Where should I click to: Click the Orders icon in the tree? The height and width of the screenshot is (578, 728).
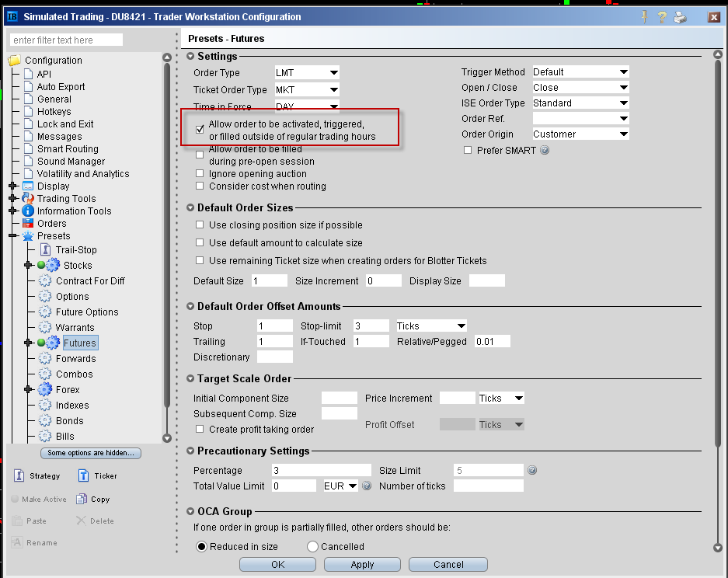point(28,223)
